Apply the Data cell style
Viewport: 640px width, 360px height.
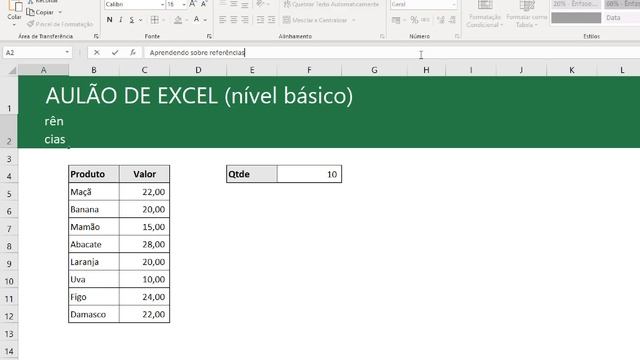tap(621, 18)
